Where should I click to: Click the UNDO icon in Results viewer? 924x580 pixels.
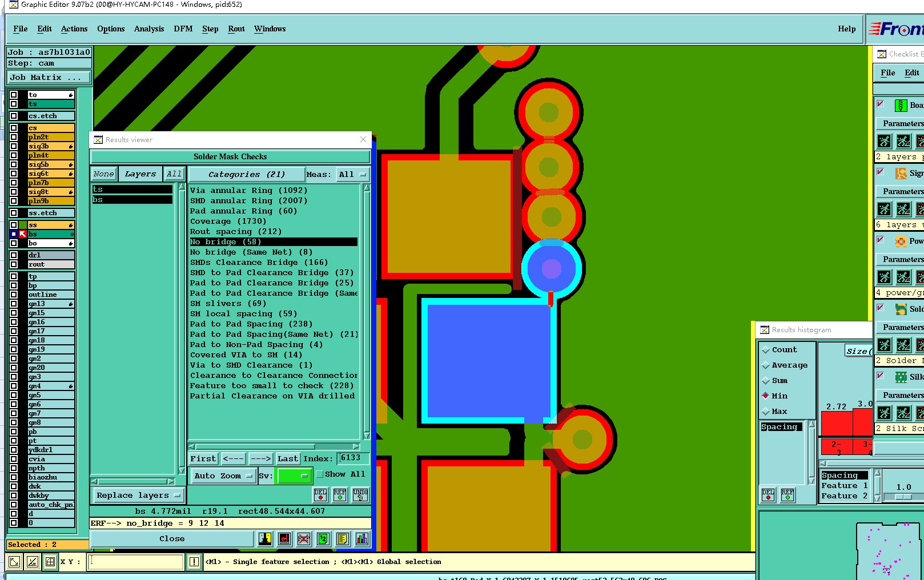pyautogui.click(x=360, y=494)
